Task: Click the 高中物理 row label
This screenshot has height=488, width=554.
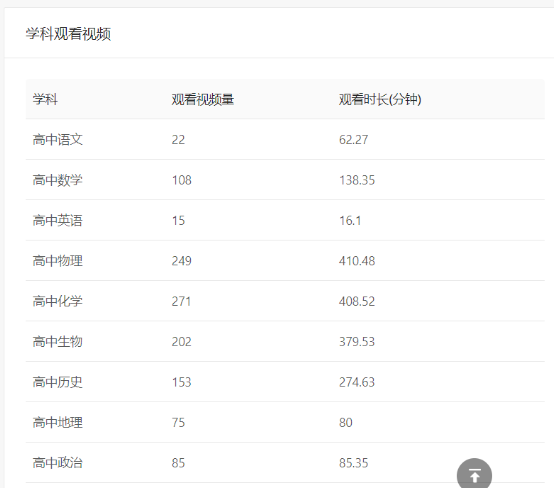Action: click(x=58, y=261)
